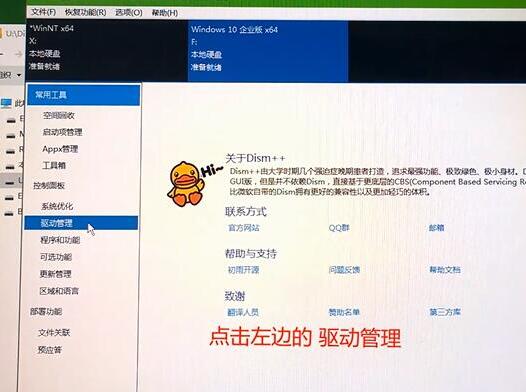
Task: Follow the 官方网站 link
Action: 244,228
